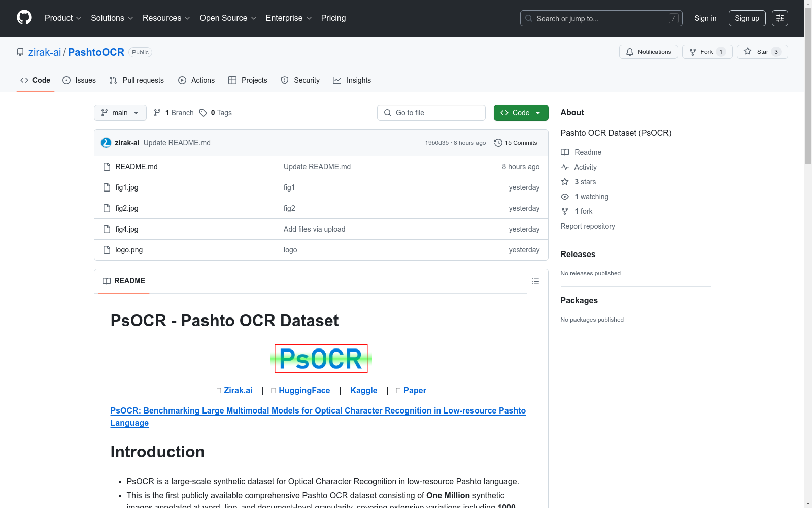Viewport: 812px width, 508px height.
Task: Click the zirak-ai avatar in commit bar
Action: pos(106,143)
